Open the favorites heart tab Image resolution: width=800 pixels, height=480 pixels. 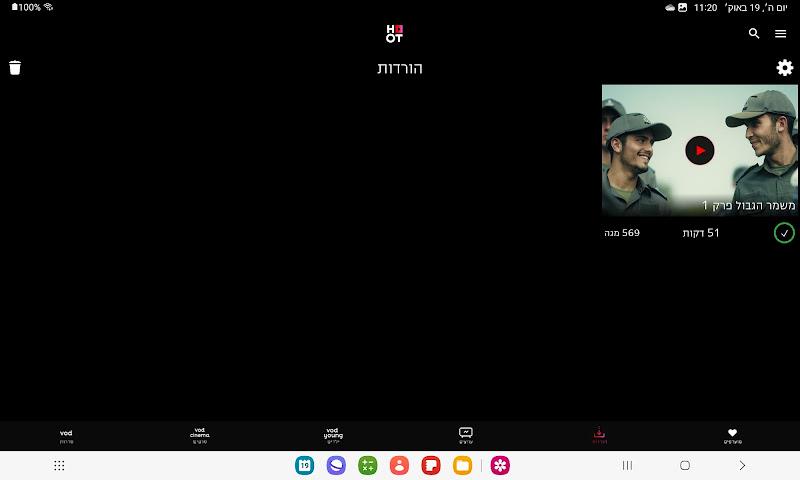point(732,436)
